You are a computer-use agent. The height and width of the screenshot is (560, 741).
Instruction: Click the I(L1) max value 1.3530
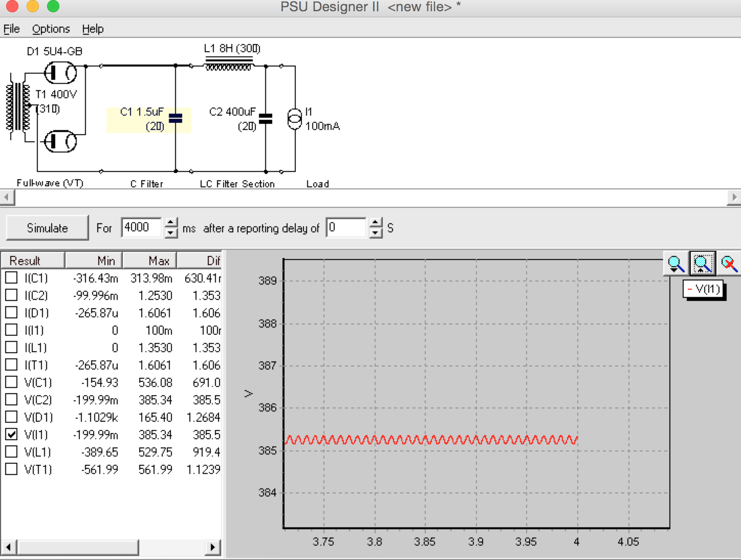(x=155, y=348)
